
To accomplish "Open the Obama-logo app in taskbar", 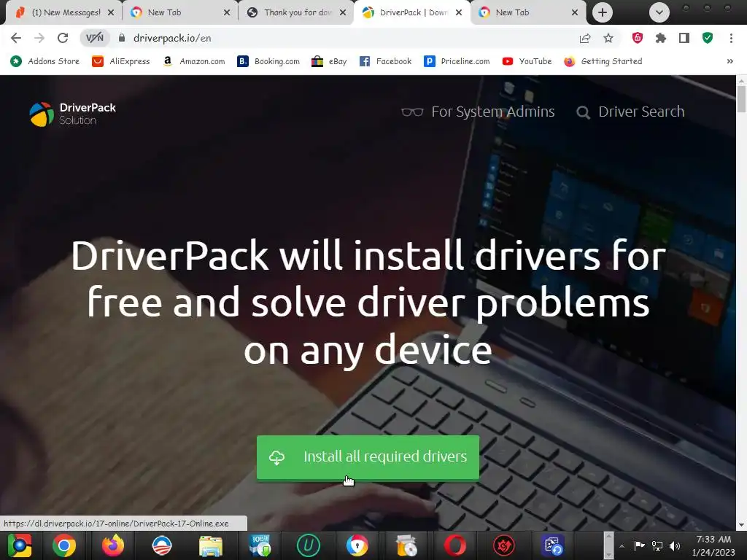I will click(x=161, y=545).
